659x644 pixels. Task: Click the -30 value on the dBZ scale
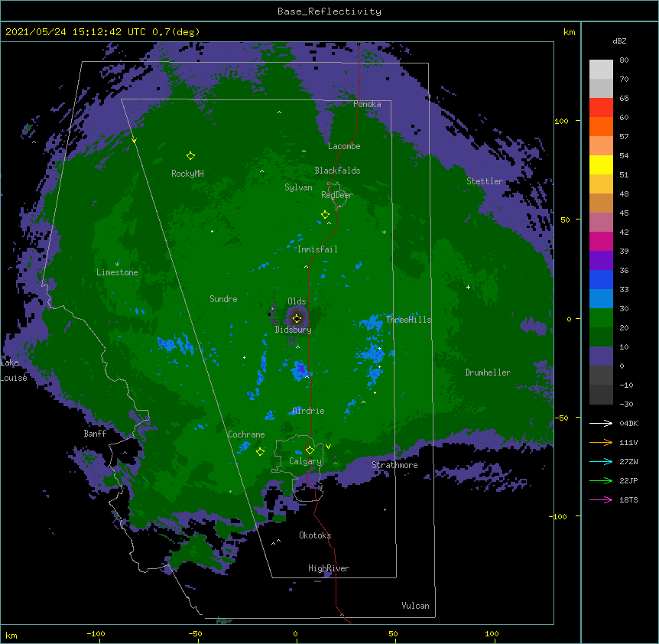click(x=626, y=404)
